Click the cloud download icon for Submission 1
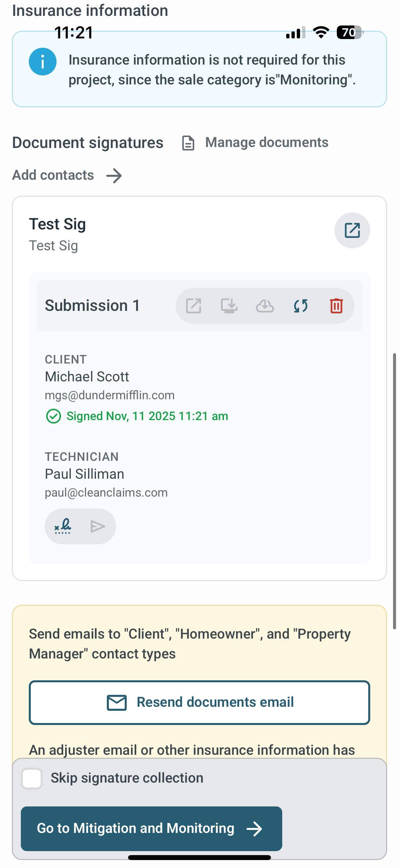The image size is (399, 868). [x=265, y=306]
